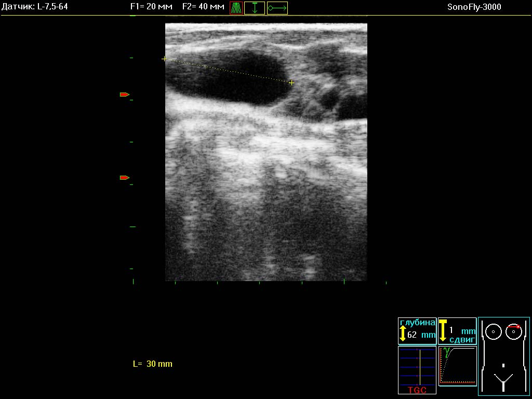
Task: Click the lower red focus marker
Action: coord(124,178)
